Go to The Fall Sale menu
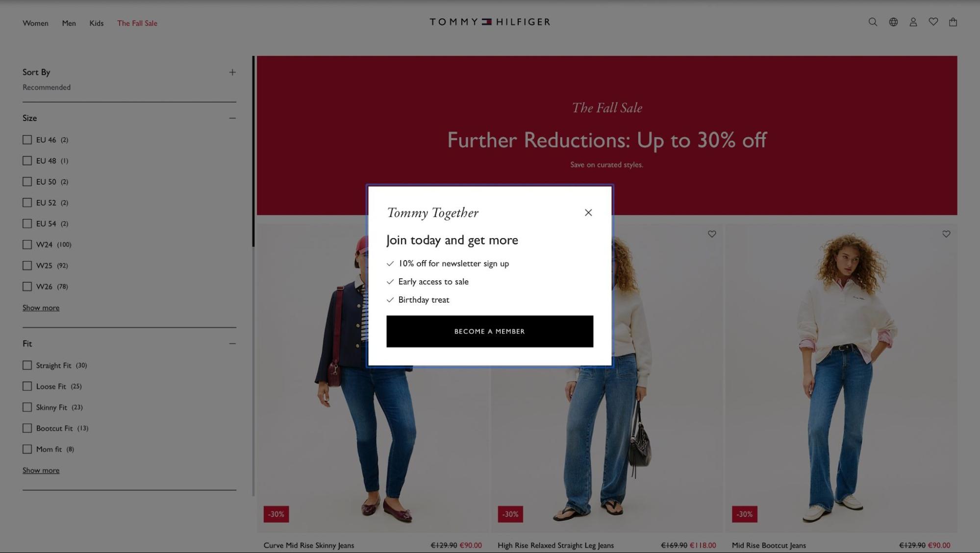Image resolution: width=980 pixels, height=553 pixels. (x=137, y=23)
